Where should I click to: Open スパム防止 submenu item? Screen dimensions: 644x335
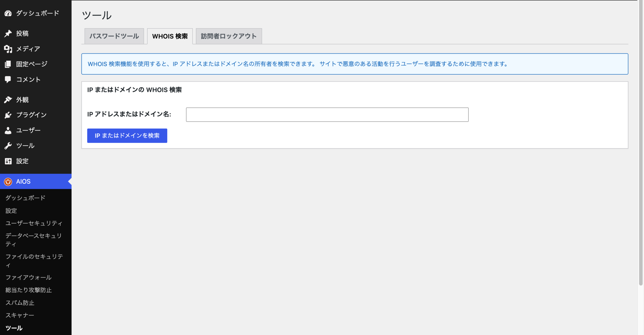20,303
